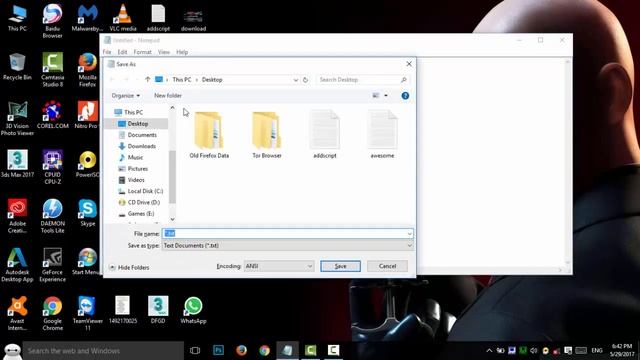The height and width of the screenshot is (360, 640).
Task: Click Firefox icon in taskbar
Action: (241, 350)
